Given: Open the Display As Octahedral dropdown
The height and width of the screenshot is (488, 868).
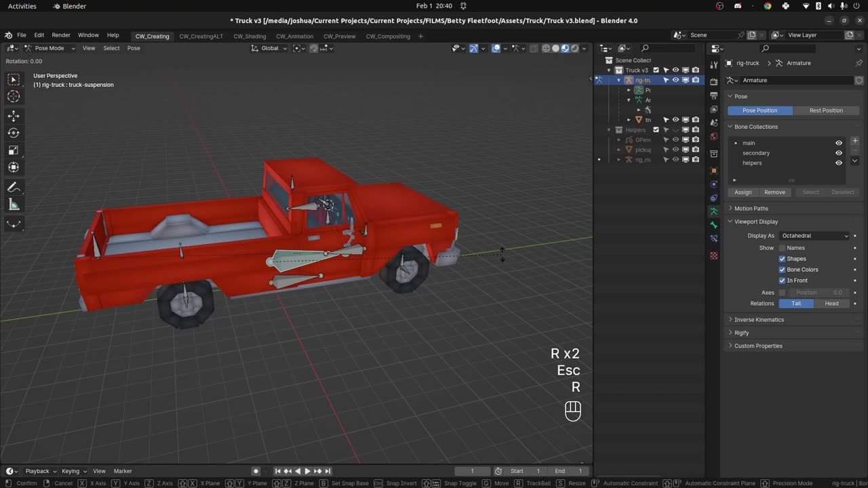Looking at the screenshot, I should tap(814, 236).
